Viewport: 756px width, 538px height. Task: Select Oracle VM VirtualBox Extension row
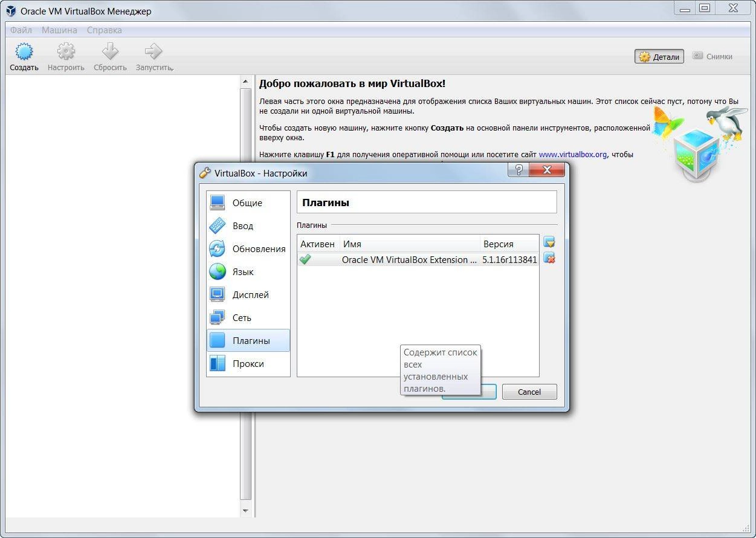click(x=418, y=259)
